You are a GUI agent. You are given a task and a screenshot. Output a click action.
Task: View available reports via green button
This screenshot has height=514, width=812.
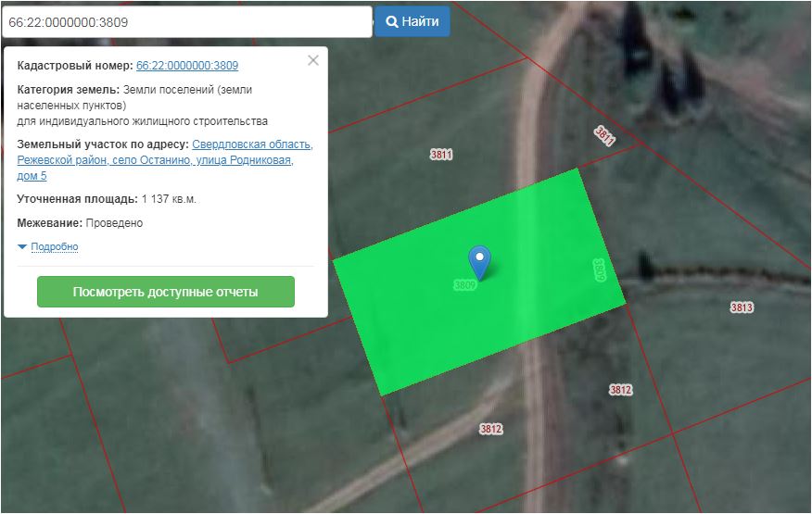click(165, 292)
